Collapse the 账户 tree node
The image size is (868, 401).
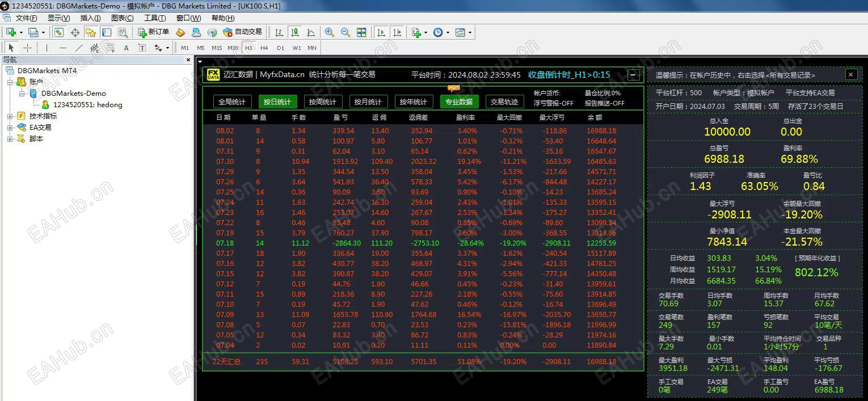[x=10, y=82]
